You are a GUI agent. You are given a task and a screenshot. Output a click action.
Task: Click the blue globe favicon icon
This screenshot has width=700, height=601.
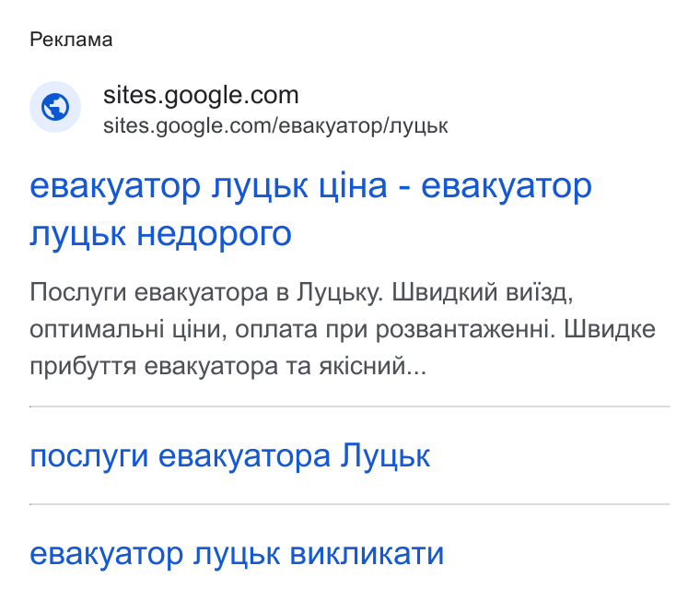(55, 107)
